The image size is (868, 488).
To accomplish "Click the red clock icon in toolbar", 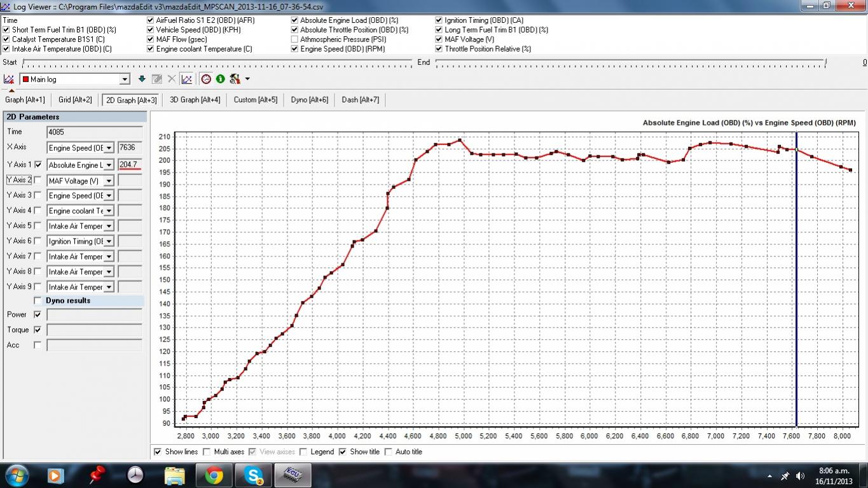I will [206, 79].
